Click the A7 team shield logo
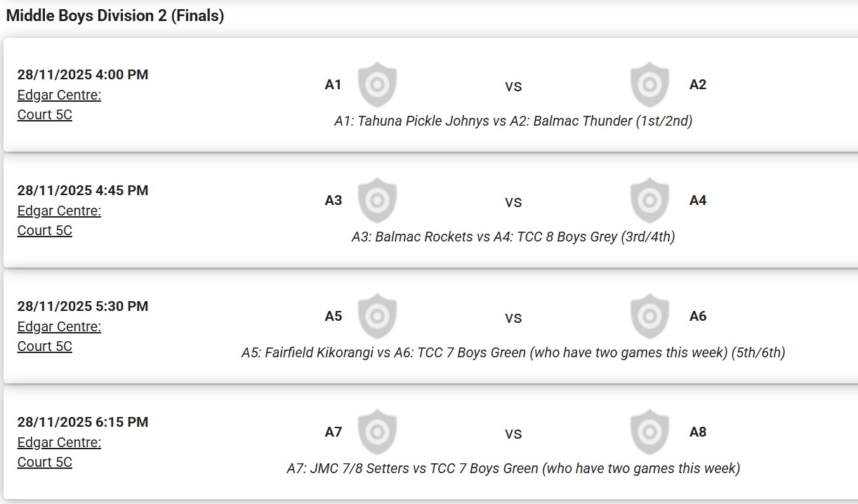 pos(377,432)
